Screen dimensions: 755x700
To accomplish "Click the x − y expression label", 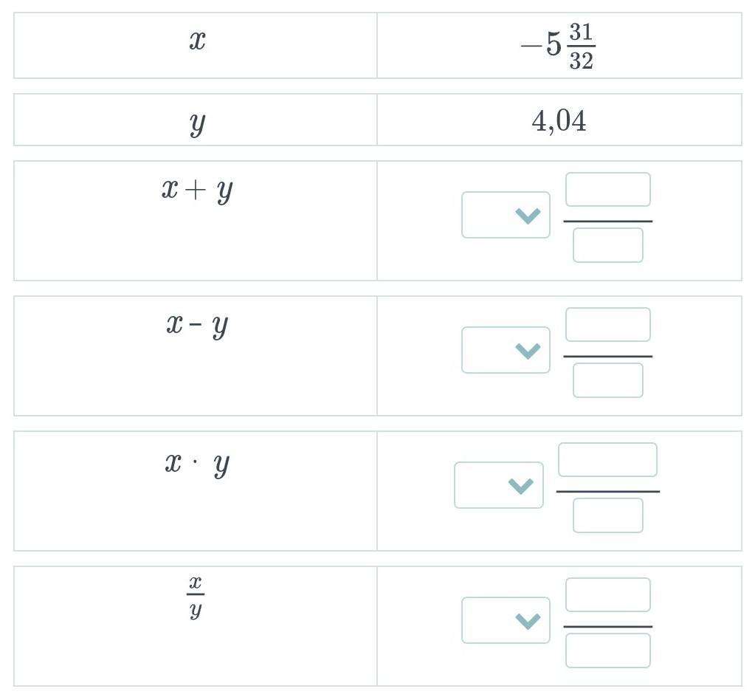I will [196, 325].
